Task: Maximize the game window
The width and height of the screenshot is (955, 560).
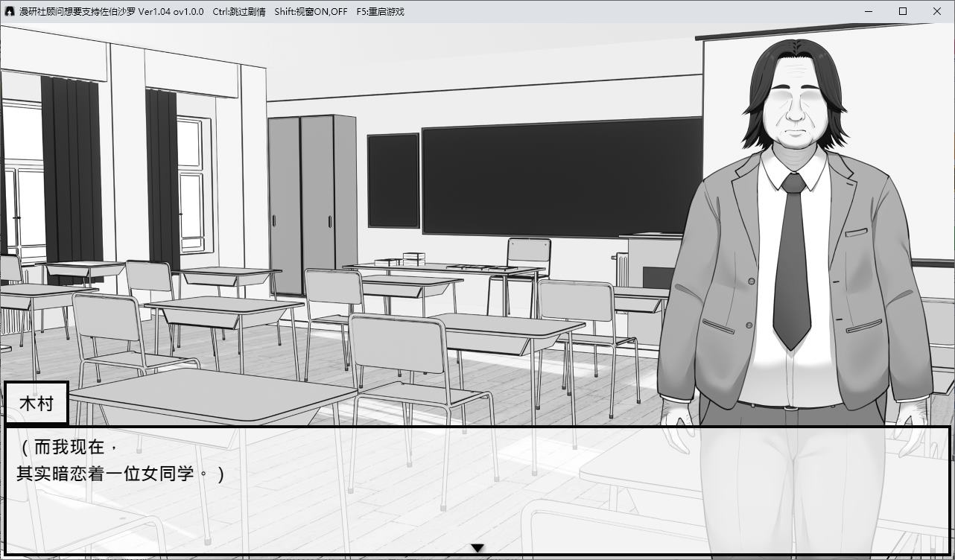Action: [x=903, y=11]
